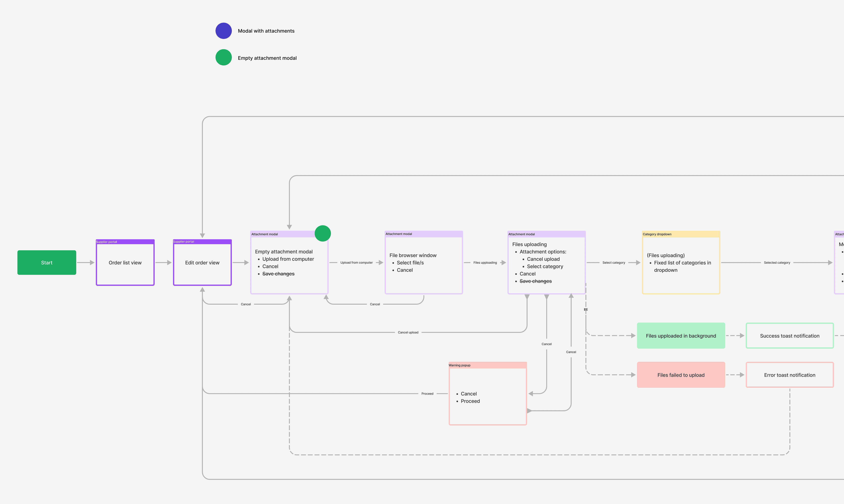Select the 'Select category' edge label
844x504 pixels.
coord(614,262)
